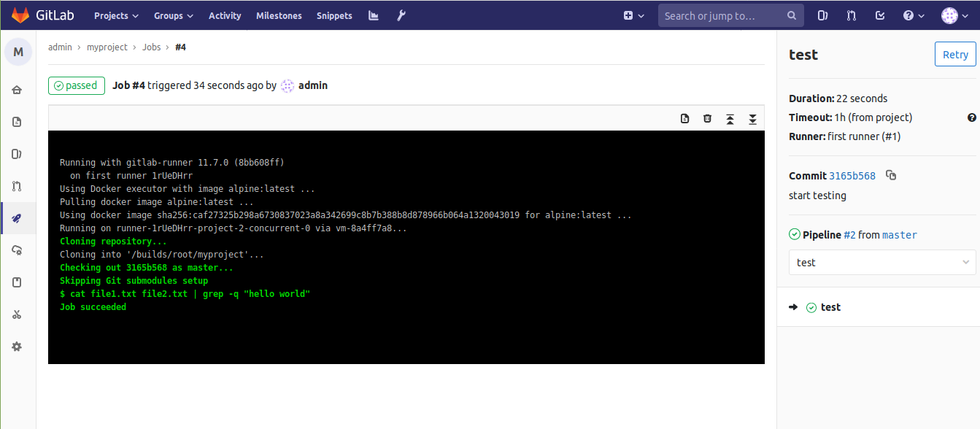Screen dimensions: 980x429
Task: Click 'Cloning repository...' log line
Action: click(113, 241)
